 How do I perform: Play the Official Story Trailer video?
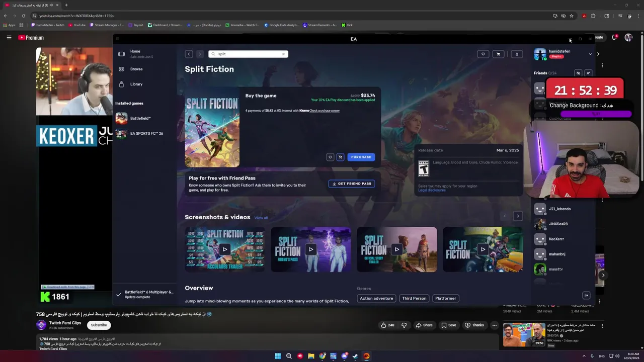397,249
